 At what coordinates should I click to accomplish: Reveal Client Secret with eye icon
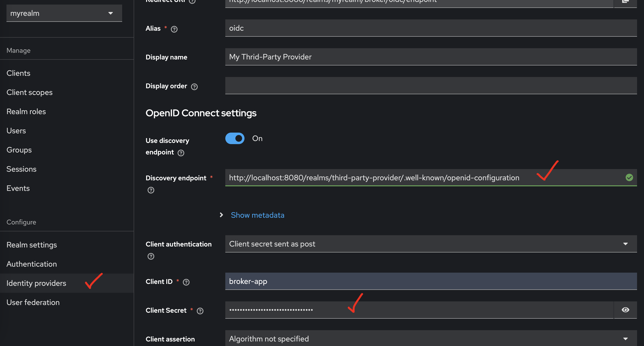click(x=625, y=310)
